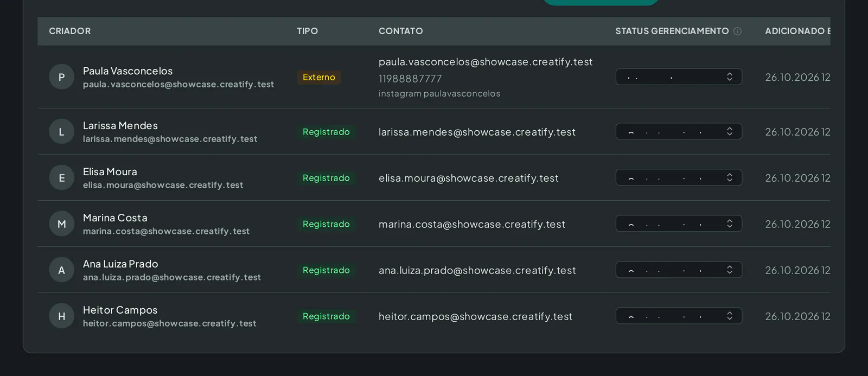Click the L avatar for Larissa Mendes
Screen dimensions: 868x376
[62, 132]
